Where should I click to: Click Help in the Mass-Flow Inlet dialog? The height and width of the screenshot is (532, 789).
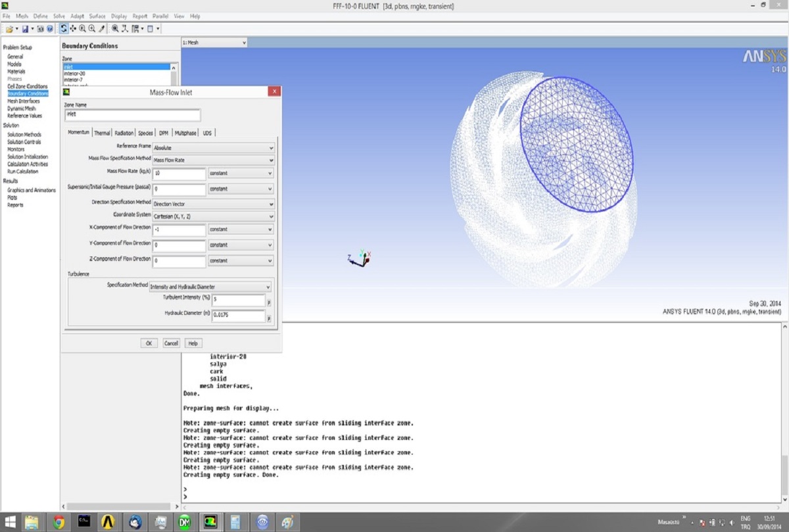point(193,343)
